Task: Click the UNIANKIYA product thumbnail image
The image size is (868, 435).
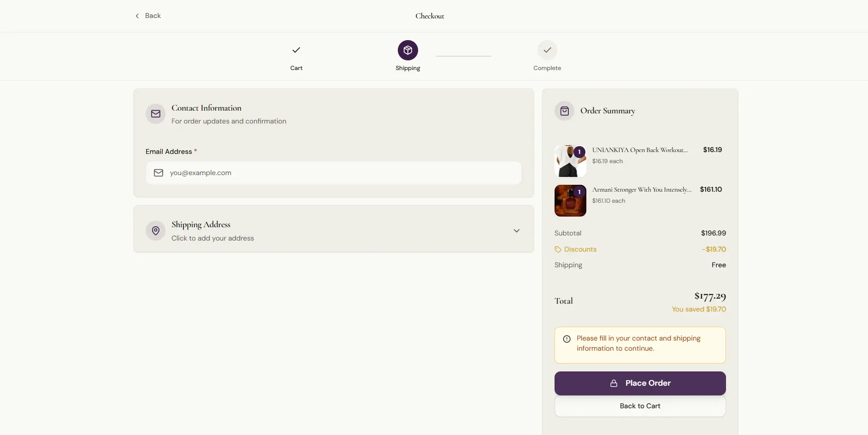Action: pyautogui.click(x=570, y=160)
